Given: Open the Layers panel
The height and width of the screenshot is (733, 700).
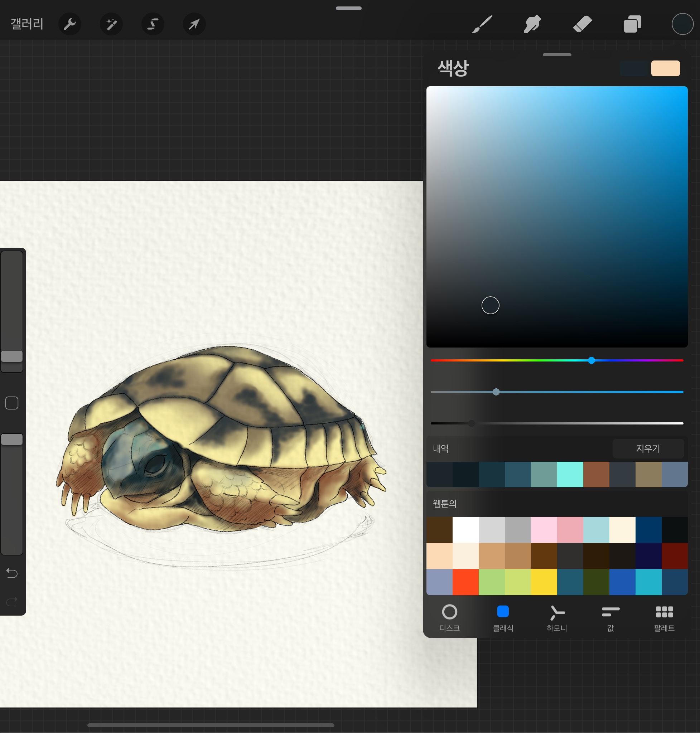Looking at the screenshot, I should 632,24.
